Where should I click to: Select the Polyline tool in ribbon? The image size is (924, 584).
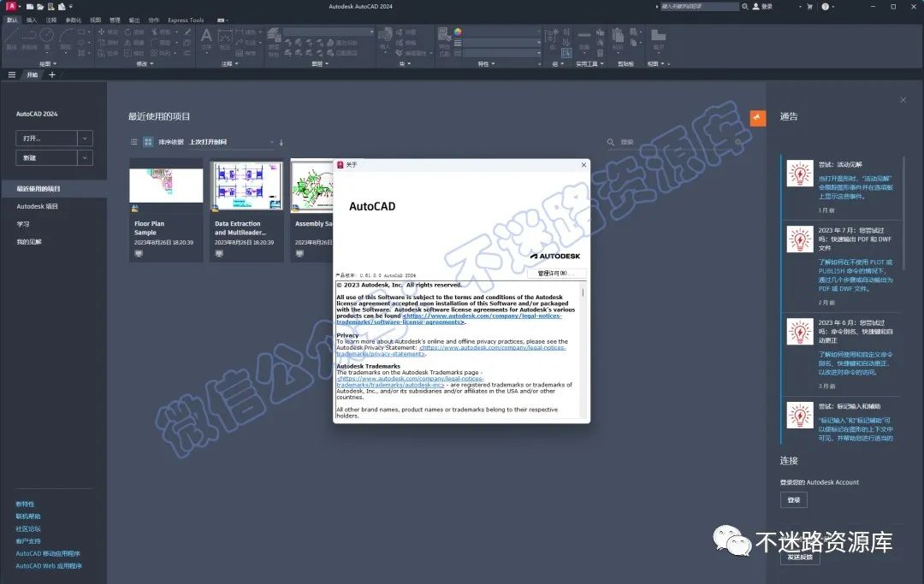click(x=29, y=37)
